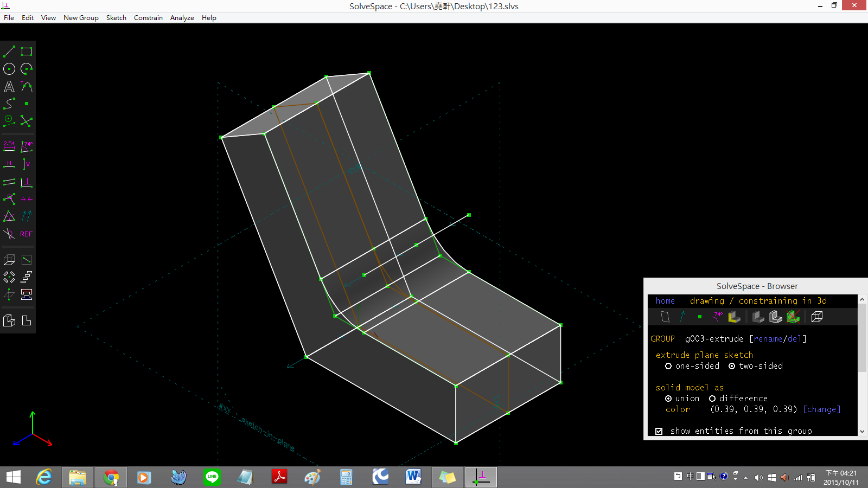Screen dimensions: 868x488
Task: Open Google Chrome from taskbar
Action: [112, 477]
